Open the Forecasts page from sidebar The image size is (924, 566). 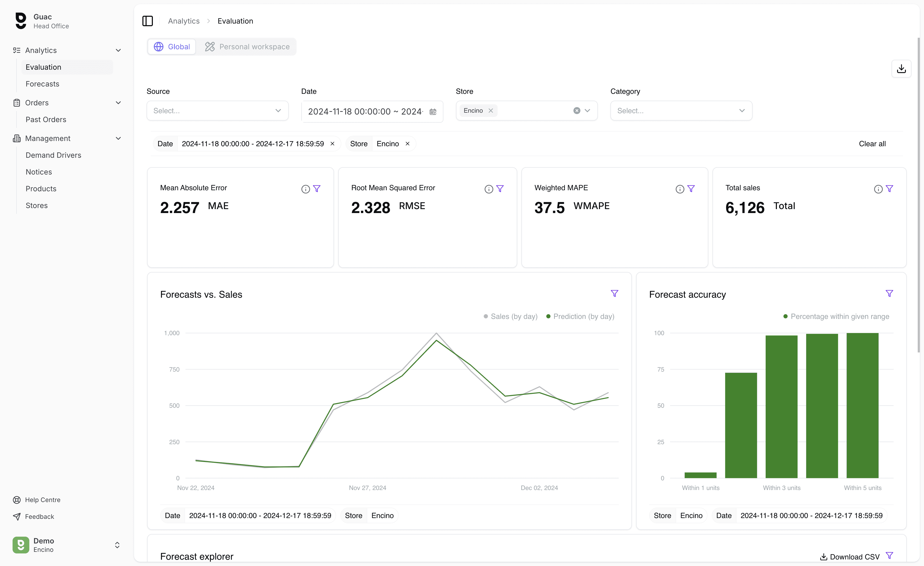click(42, 84)
